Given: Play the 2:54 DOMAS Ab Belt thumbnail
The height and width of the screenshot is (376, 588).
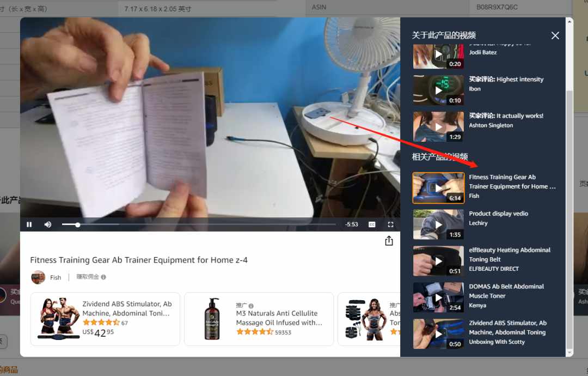Looking at the screenshot, I should point(438,298).
